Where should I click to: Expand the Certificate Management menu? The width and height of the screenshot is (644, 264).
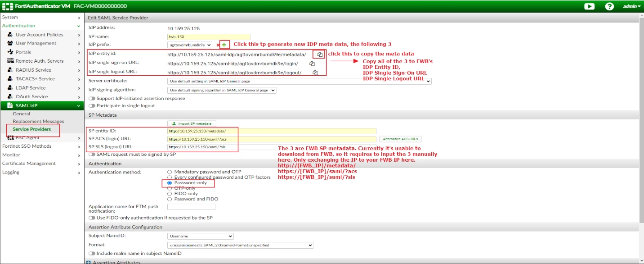point(41,164)
